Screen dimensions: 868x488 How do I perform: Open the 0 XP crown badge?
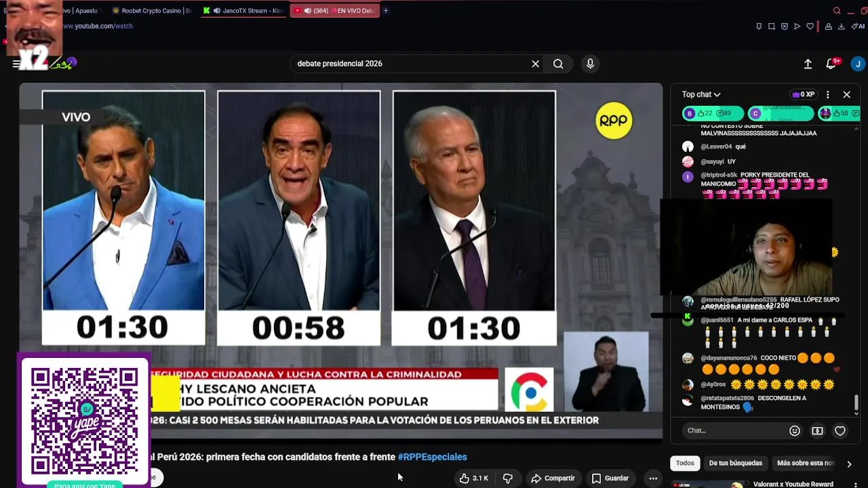click(x=804, y=94)
